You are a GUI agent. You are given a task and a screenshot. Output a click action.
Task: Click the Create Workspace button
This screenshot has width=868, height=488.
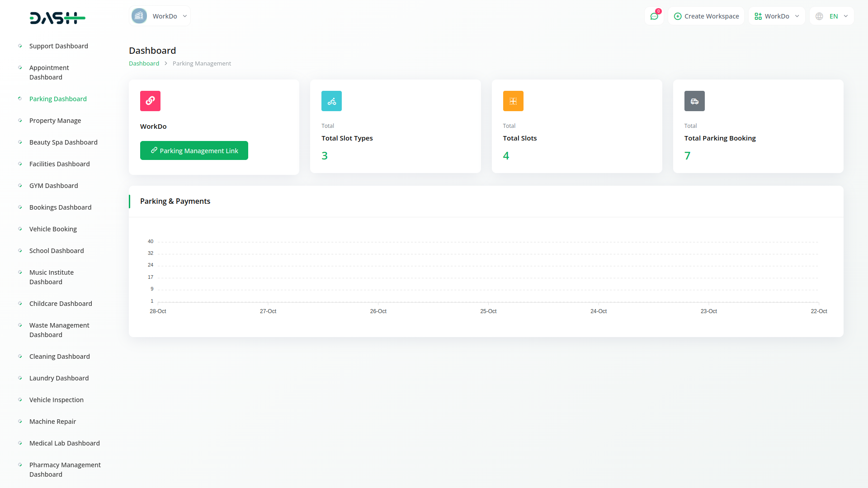[x=706, y=16]
